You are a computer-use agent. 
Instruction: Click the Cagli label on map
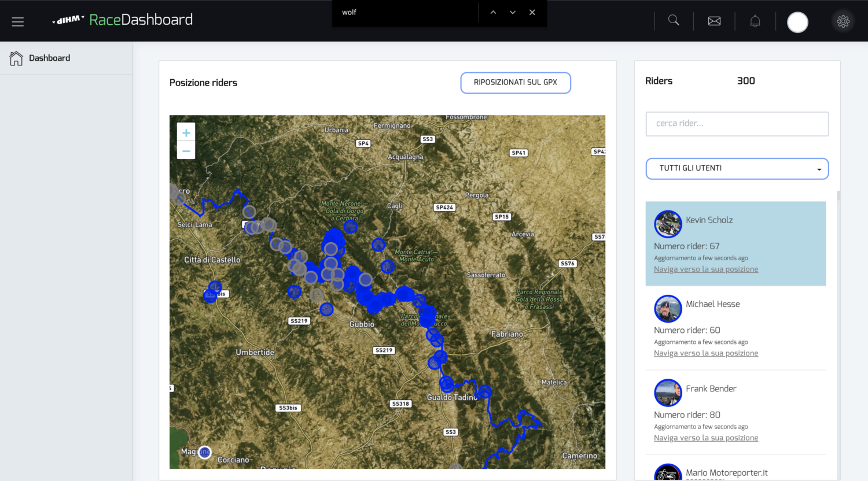(395, 206)
